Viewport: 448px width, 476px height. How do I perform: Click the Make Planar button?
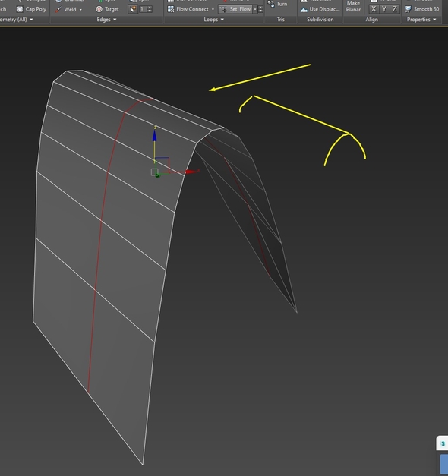click(353, 6)
